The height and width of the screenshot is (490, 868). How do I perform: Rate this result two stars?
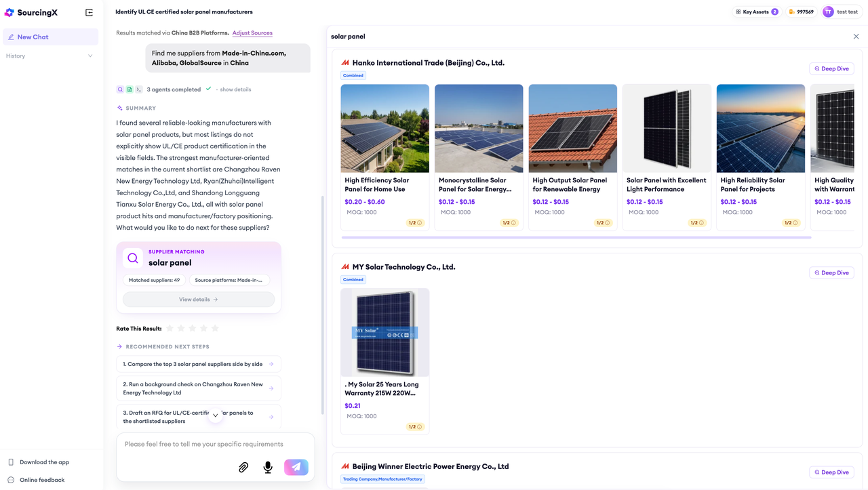click(x=181, y=328)
